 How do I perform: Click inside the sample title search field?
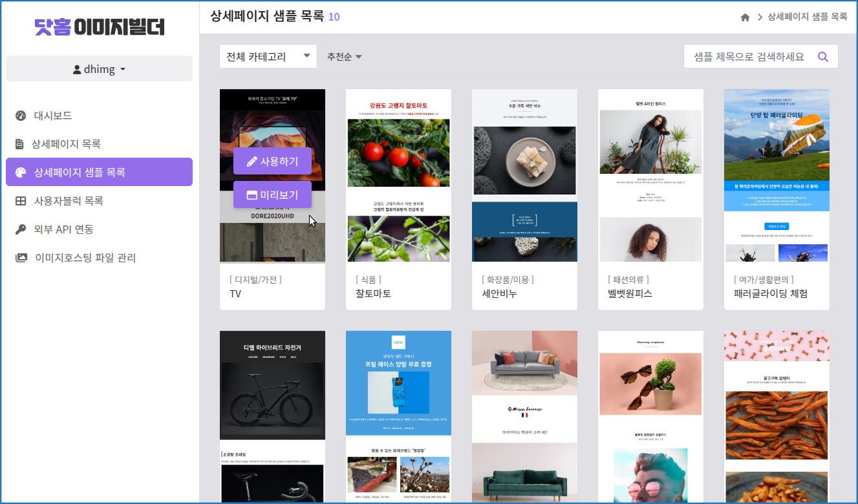point(744,56)
